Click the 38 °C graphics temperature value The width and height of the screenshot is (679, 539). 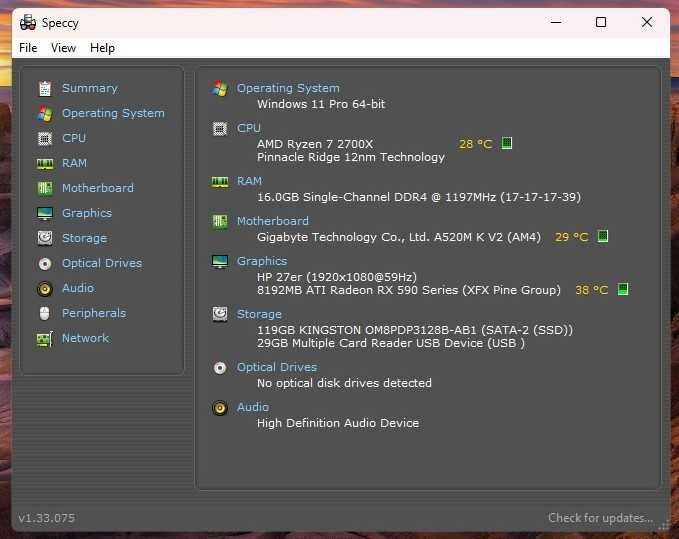click(592, 290)
